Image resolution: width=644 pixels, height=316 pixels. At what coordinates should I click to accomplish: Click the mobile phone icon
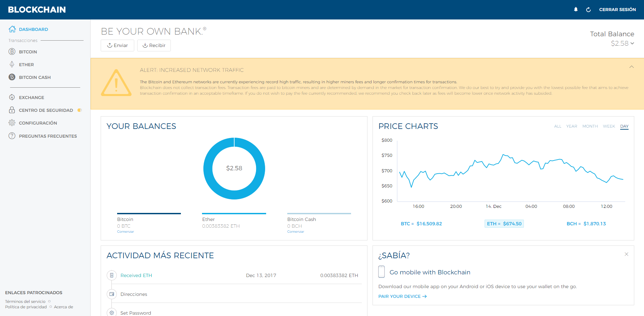point(382,272)
